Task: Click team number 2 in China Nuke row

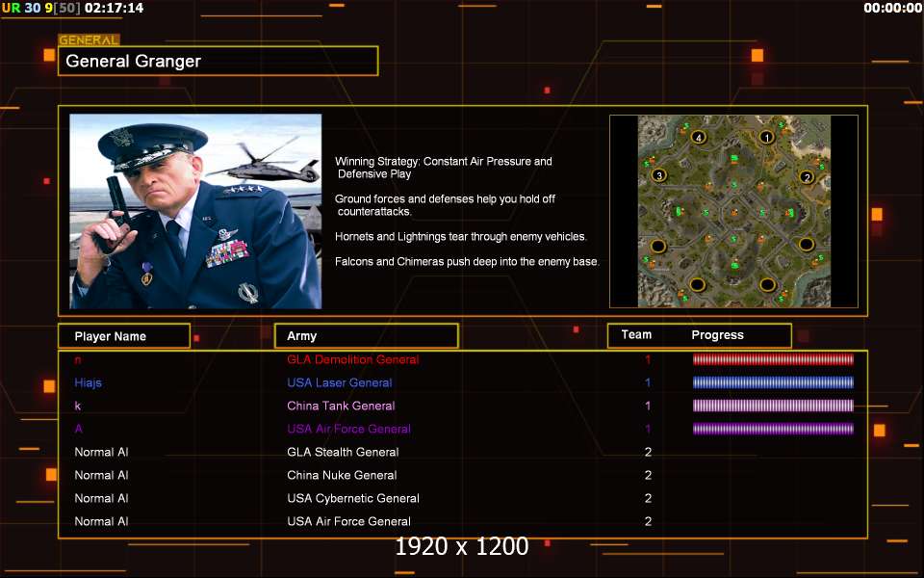Action: [x=648, y=475]
